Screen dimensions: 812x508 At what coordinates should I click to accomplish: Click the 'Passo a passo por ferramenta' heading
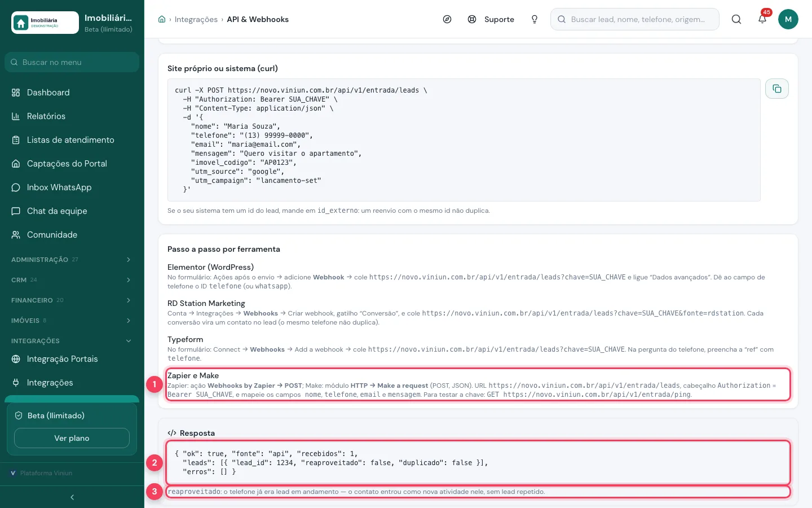(224, 249)
